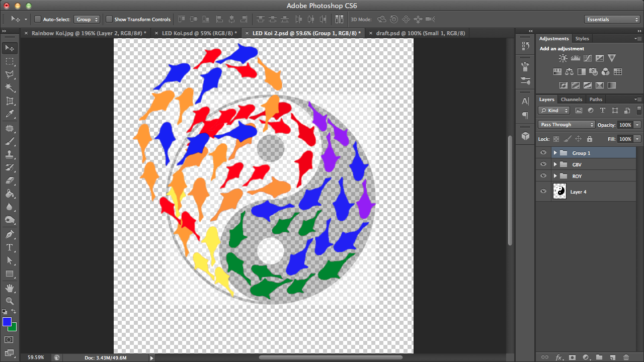Toggle the Auto-Select checkbox
644x362 pixels.
tap(37, 19)
